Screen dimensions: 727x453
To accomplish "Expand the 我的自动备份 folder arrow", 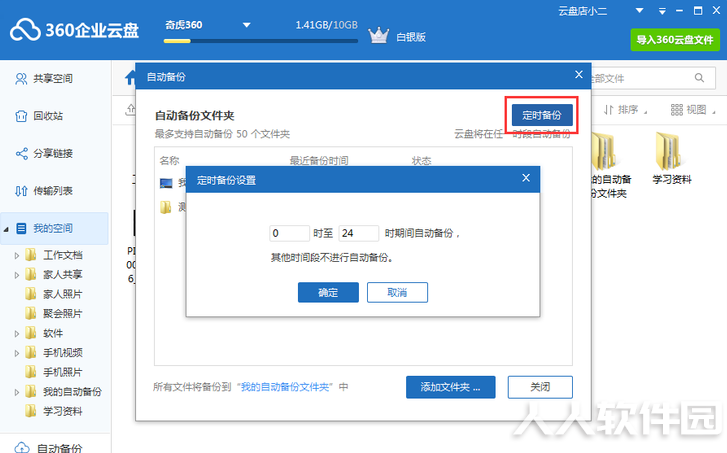I will pyautogui.click(x=17, y=392).
